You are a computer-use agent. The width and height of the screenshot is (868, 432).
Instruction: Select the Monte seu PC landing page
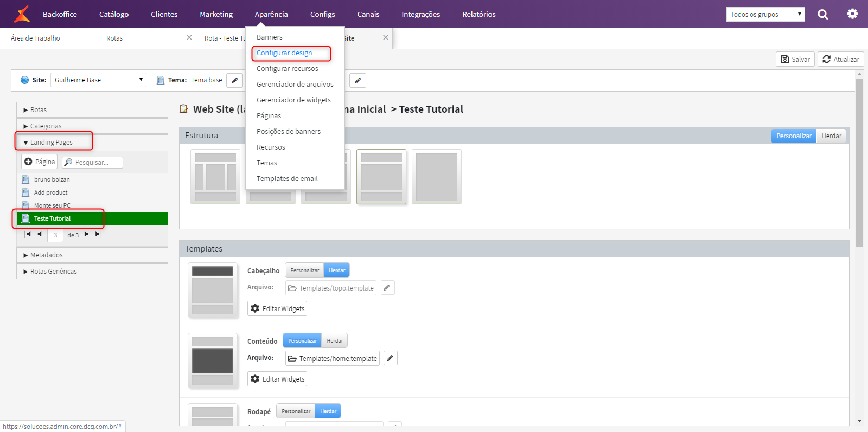52,205
